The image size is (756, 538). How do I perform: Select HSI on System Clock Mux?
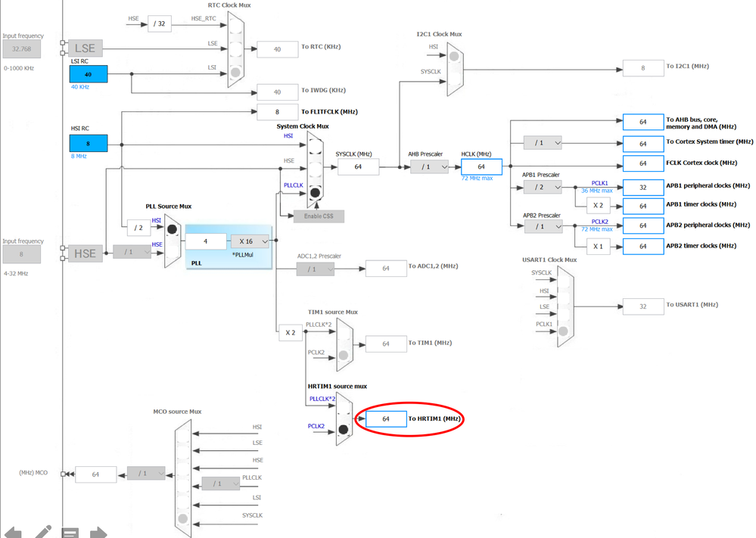[315, 145]
